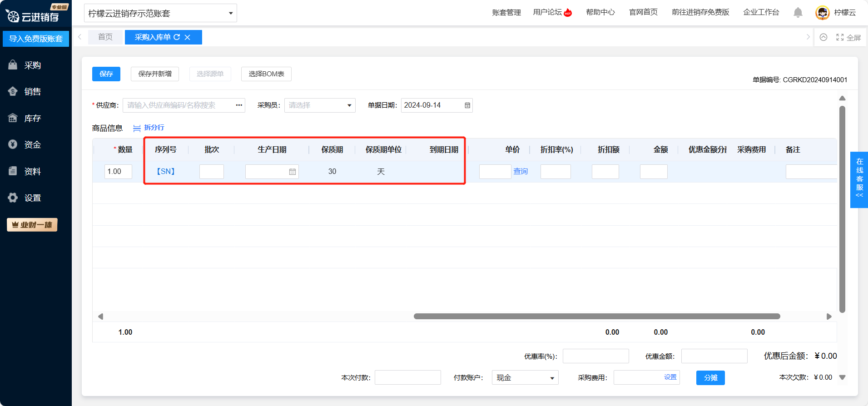Viewport: 868px width, 406px height.
Task: Focus the 折扣率(%) input field
Action: coord(556,172)
